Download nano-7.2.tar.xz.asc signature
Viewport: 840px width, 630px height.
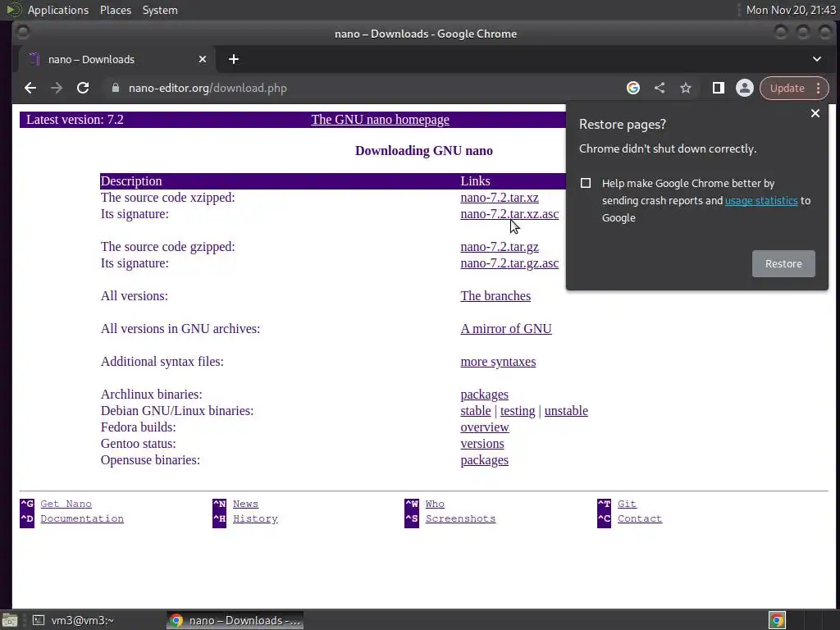pyautogui.click(x=509, y=214)
